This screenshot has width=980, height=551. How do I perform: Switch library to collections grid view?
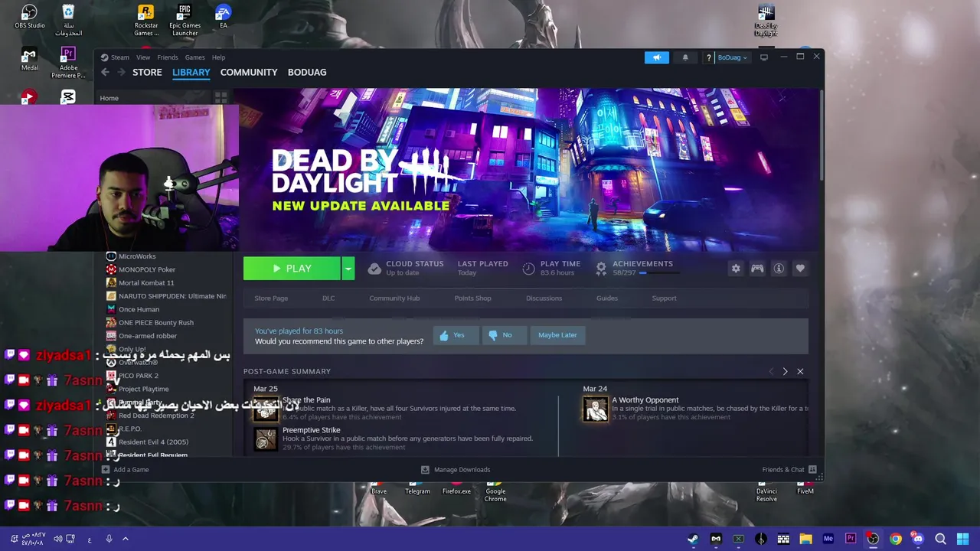point(220,98)
